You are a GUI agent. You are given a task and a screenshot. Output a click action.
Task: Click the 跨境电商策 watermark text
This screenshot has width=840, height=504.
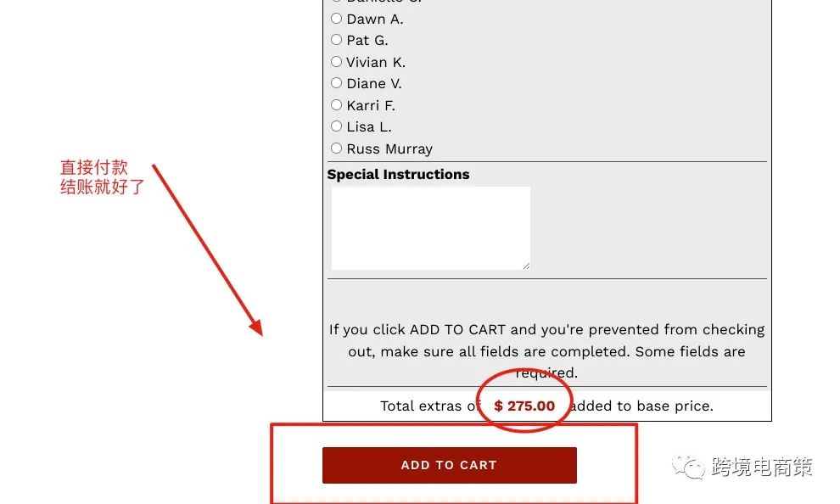[x=762, y=467]
